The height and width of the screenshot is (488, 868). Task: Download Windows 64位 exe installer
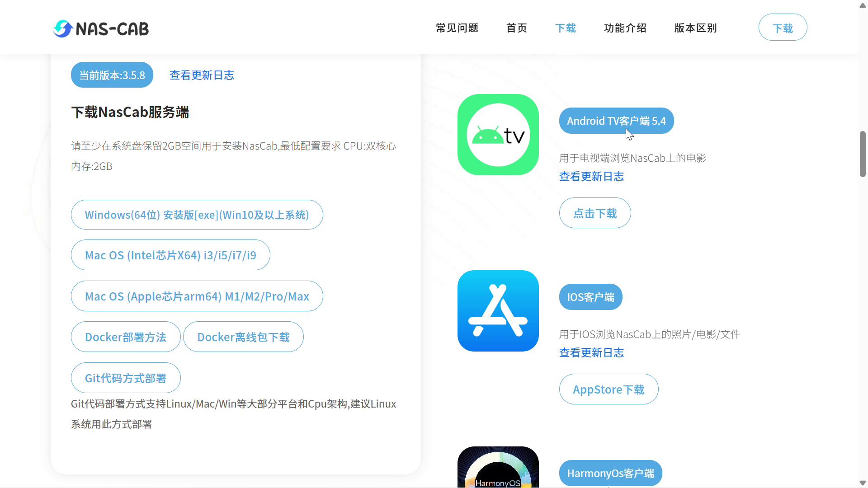(197, 215)
